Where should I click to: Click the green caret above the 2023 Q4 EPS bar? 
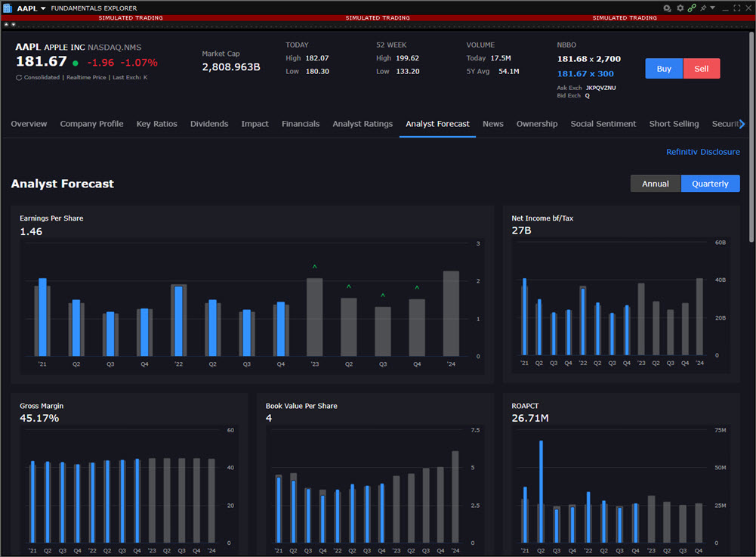pos(417,288)
